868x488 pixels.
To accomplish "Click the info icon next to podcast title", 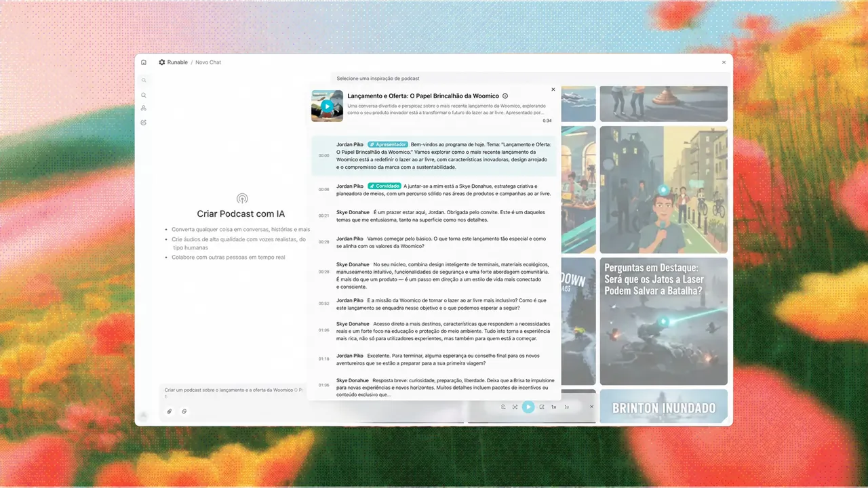I will point(505,96).
